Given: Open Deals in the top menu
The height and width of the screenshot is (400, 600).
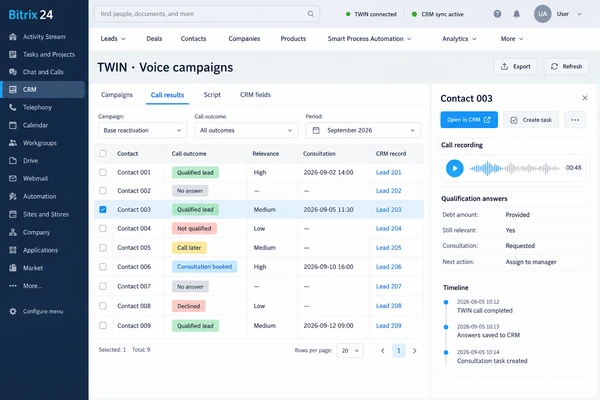Looking at the screenshot, I should click(154, 39).
